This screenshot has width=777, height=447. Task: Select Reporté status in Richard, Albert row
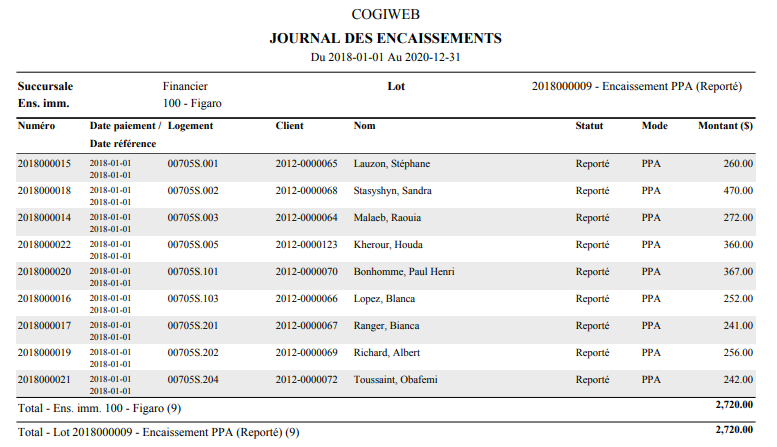[592, 352]
